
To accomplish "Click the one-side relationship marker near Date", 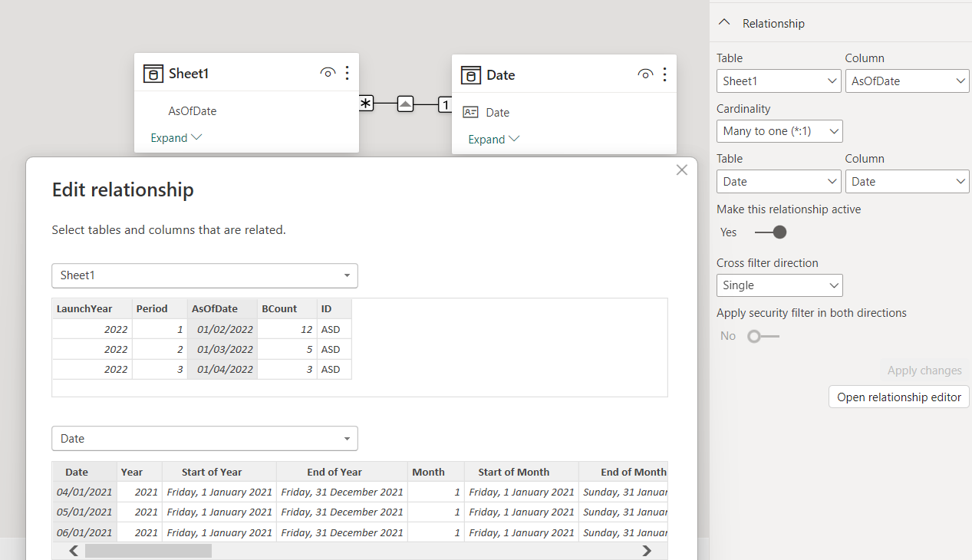I will pyautogui.click(x=445, y=104).
